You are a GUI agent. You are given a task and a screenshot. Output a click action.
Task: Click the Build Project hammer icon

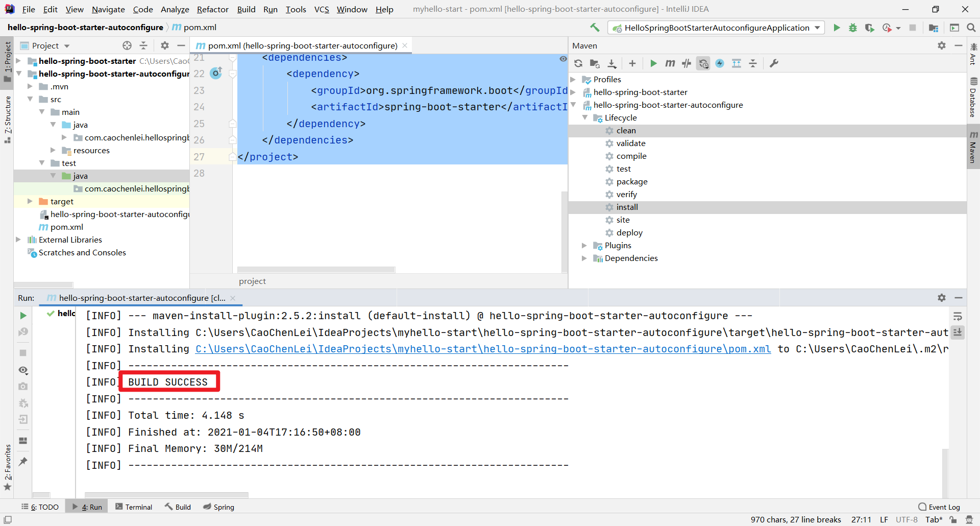(x=595, y=28)
